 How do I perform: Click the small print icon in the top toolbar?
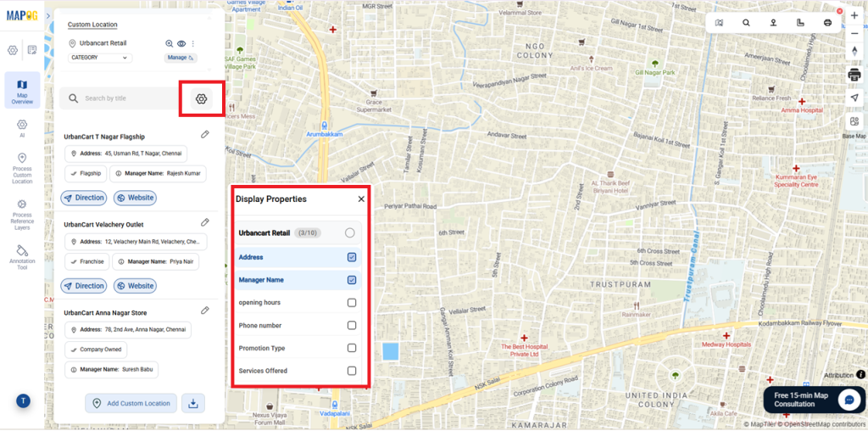[827, 23]
